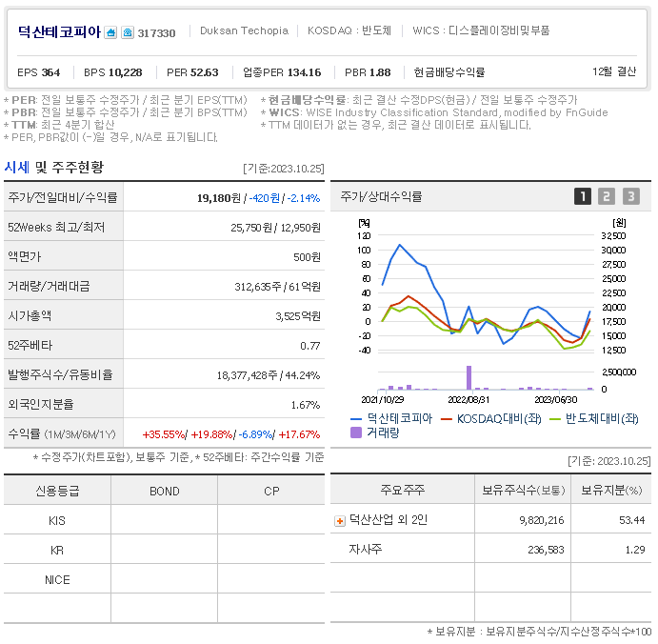Select the KOSDAQ : 반도체 label
658x644 pixels.
coord(349,30)
